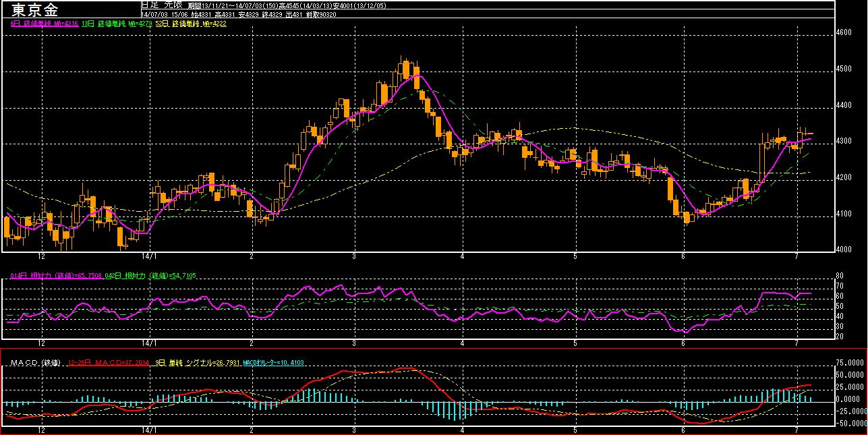Click the 30 level on RSI axis
Image resolution: width=868 pixels, height=435 pixels.
point(840,326)
